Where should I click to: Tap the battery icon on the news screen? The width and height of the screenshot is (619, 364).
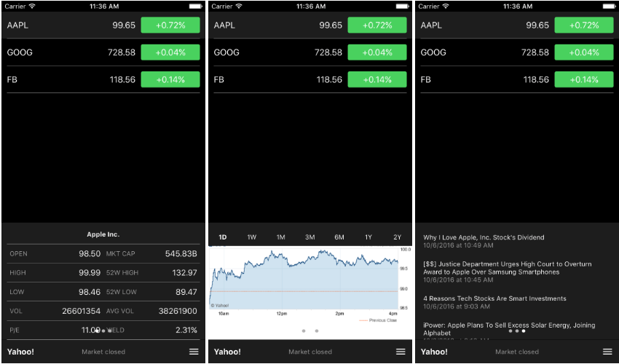click(x=609, y=7)
